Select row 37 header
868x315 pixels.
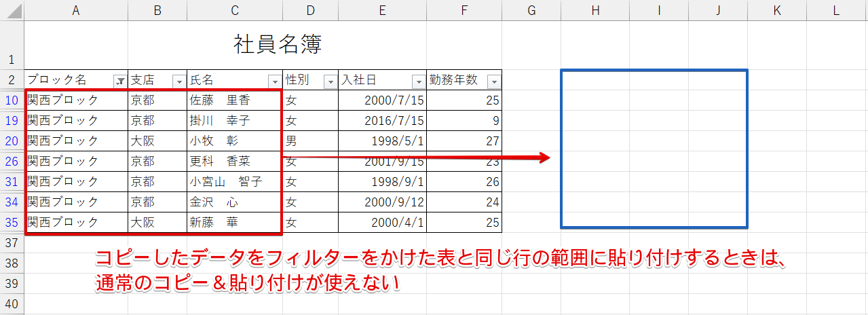(12, 242)
